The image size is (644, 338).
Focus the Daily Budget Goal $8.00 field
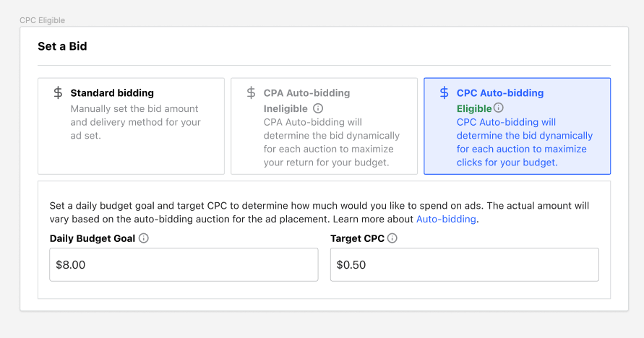coord(184,265)
